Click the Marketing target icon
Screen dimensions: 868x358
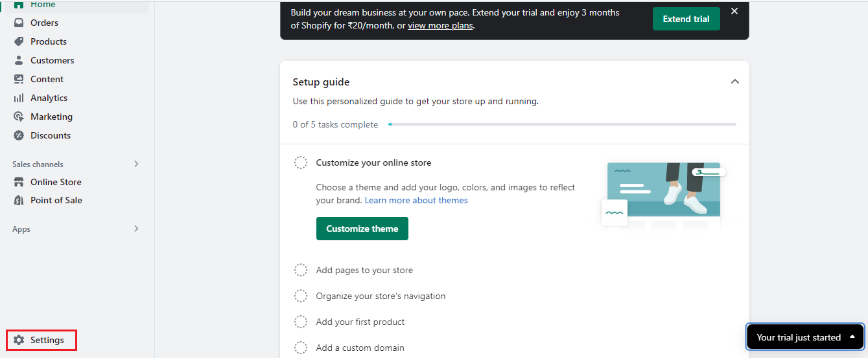coord(19,117)
